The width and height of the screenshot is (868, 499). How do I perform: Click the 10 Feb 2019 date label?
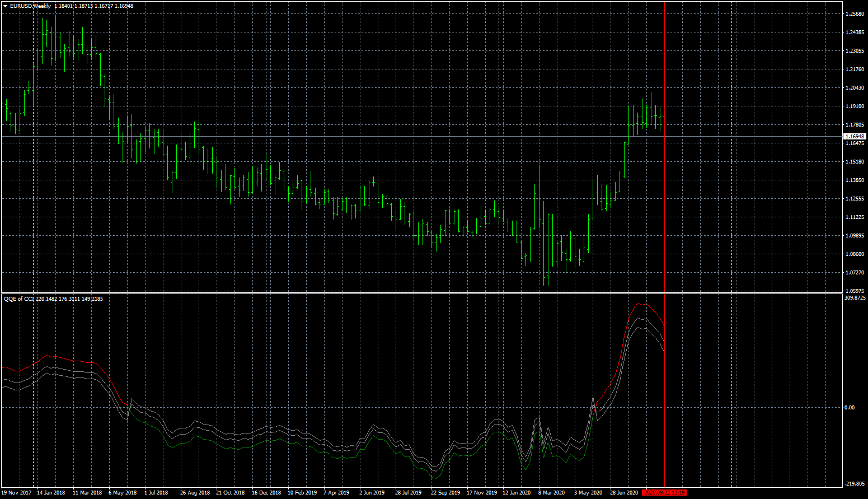pos(302,493)
